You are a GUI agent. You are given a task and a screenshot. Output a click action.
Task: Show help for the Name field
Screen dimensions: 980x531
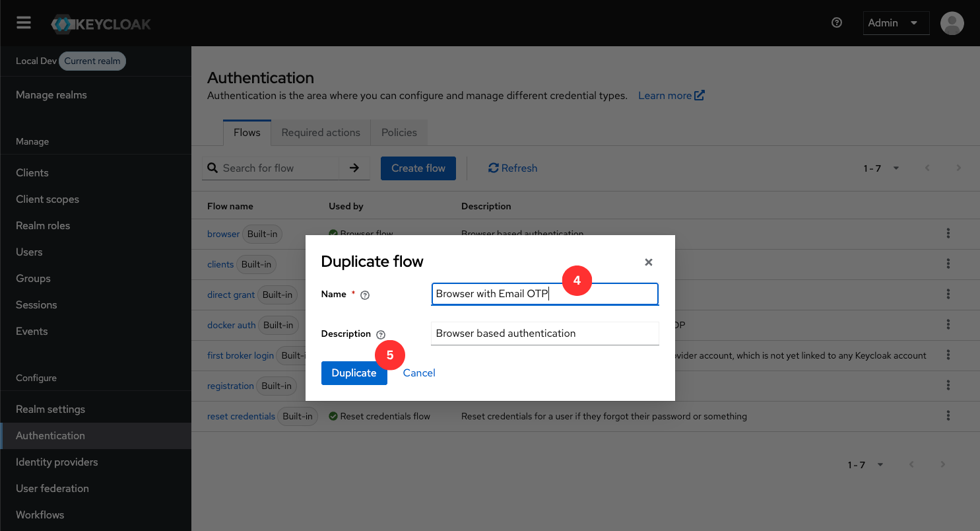click(365, 295)
